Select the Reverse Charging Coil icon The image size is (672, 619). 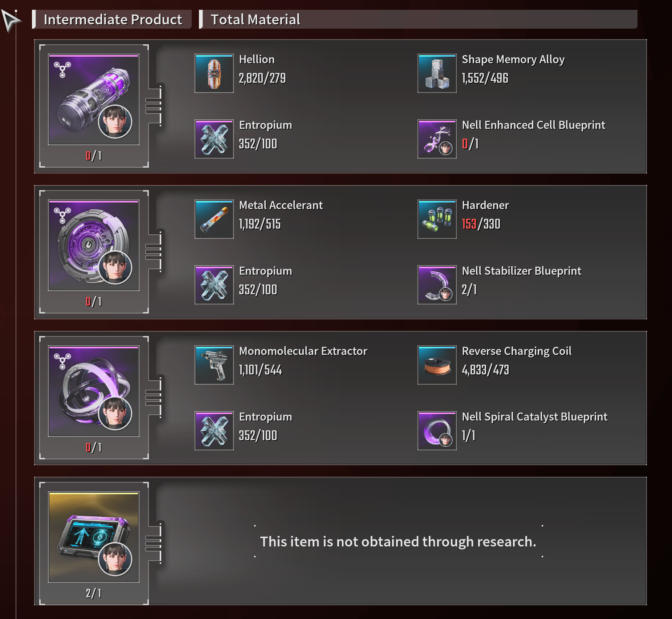[437, 365]
